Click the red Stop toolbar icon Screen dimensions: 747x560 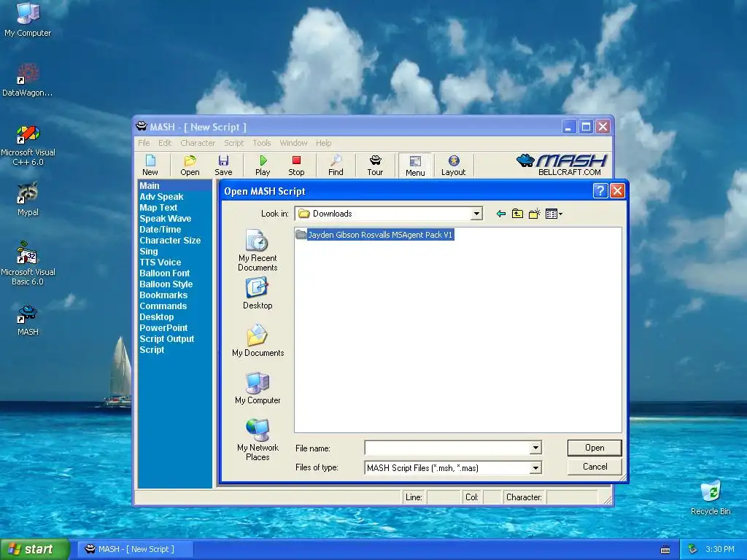(x=296, y=166)
